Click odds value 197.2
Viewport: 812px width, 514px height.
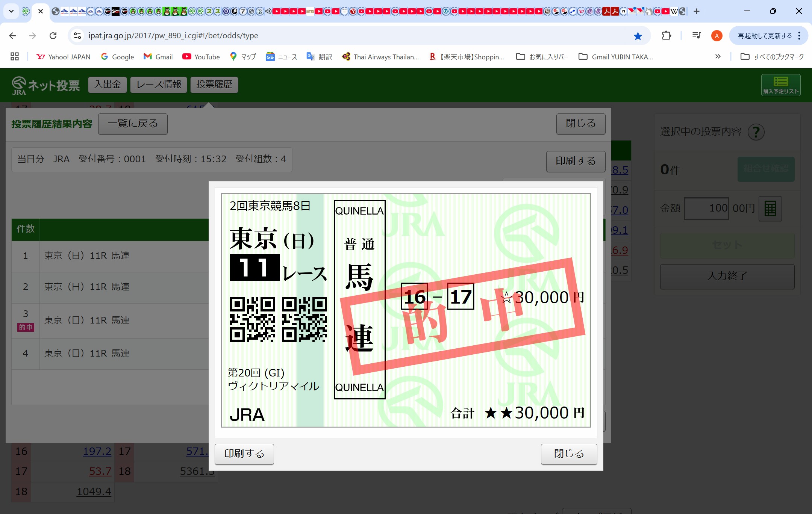[97, 451]
